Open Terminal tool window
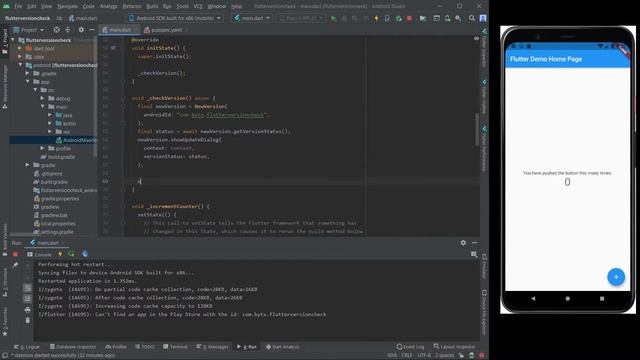This screenshot has width=640, height=360. pos(175,347)
